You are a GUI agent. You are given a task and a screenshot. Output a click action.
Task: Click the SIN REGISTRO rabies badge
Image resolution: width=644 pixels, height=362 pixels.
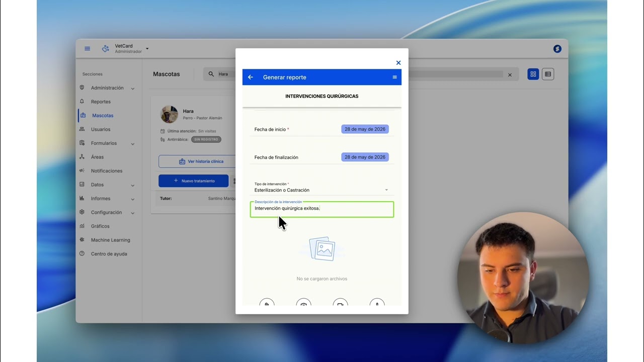point(206,139)
